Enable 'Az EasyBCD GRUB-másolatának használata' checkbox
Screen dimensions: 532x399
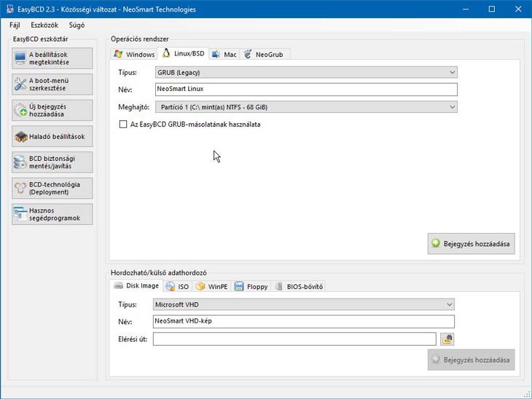(123, 125)
